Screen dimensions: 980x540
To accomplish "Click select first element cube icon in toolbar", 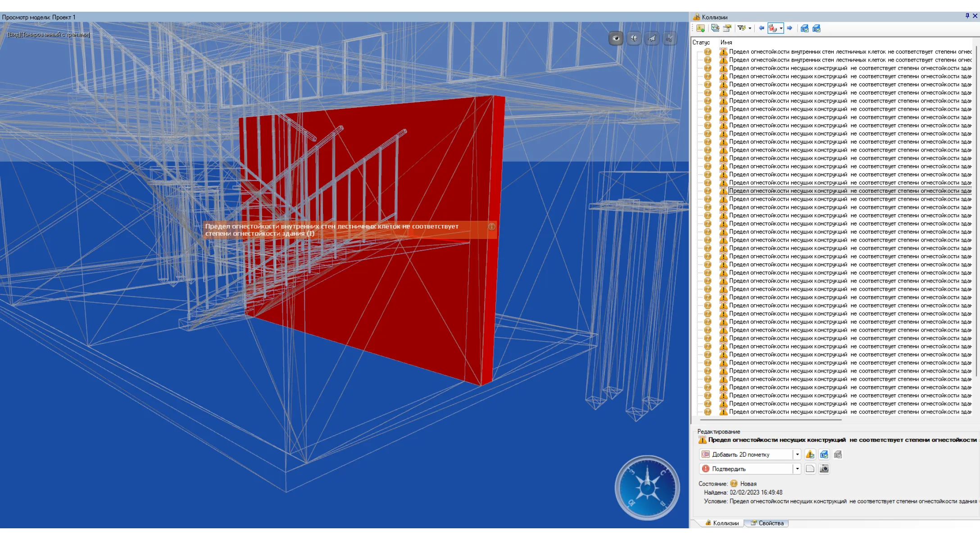I will coord(804,28).
